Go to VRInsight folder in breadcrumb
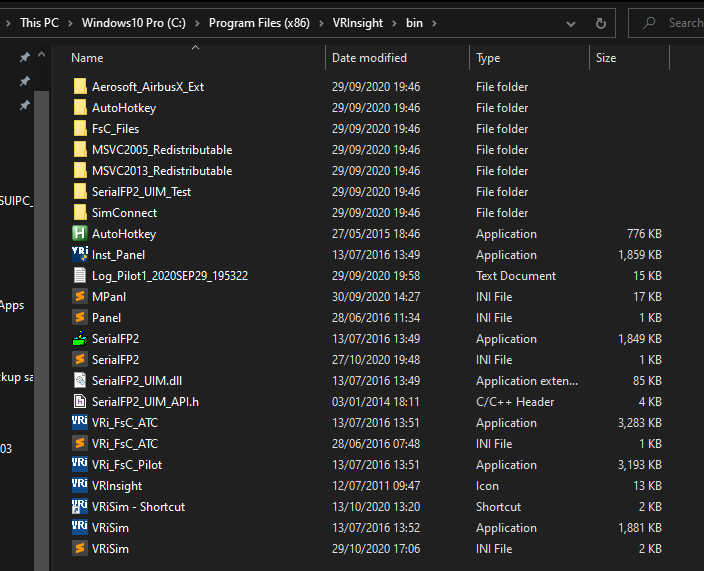704x571 pixels. [x=358, y=23]
